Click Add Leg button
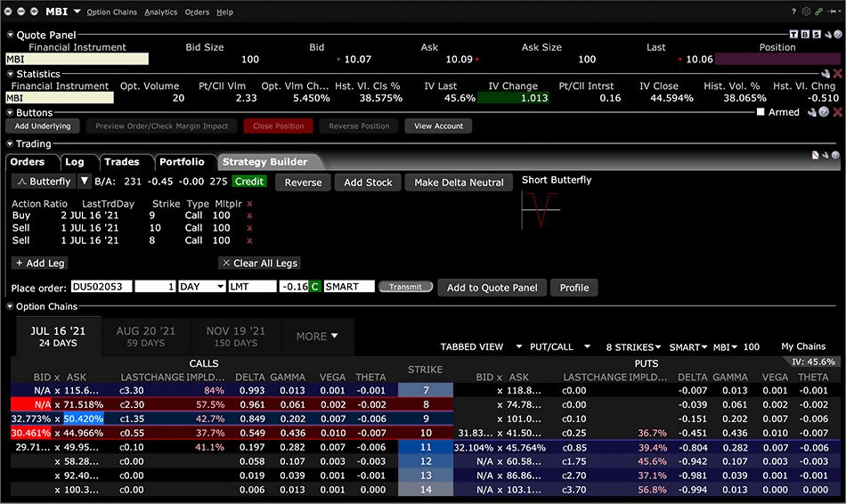The height and width of the screenshot is (504, 846). pyautogui.click(x=40, y=264)
